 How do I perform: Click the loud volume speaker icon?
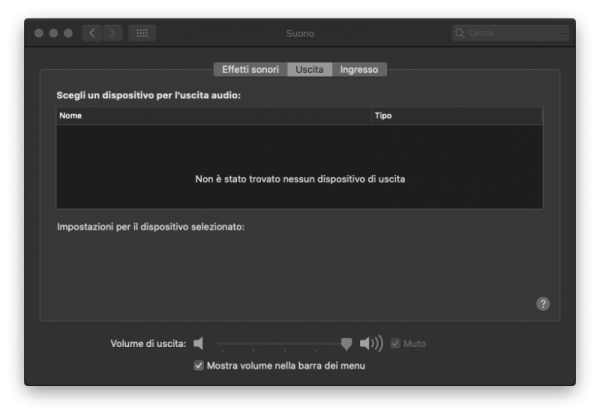[371, 343]
